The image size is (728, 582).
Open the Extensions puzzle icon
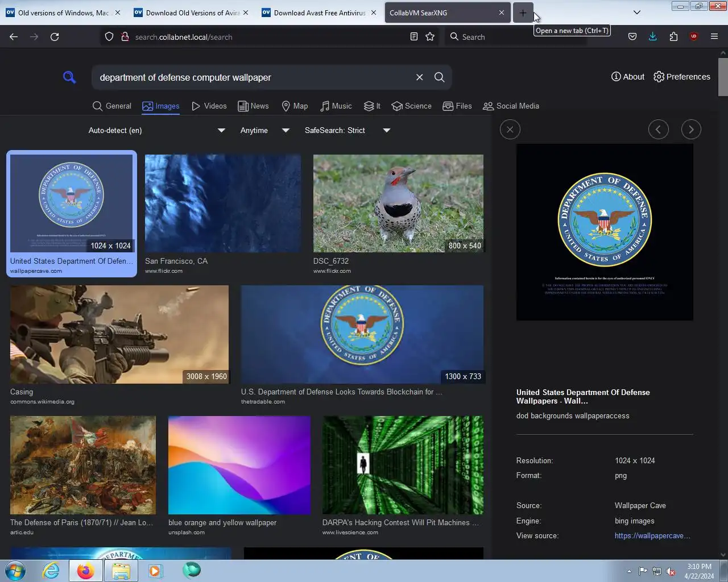tap(673, 37)
